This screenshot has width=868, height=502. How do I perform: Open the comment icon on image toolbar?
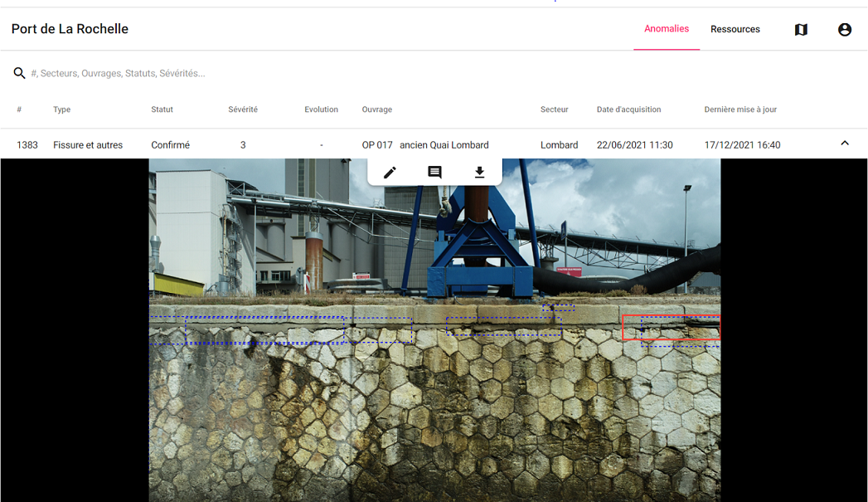(434, 173)
